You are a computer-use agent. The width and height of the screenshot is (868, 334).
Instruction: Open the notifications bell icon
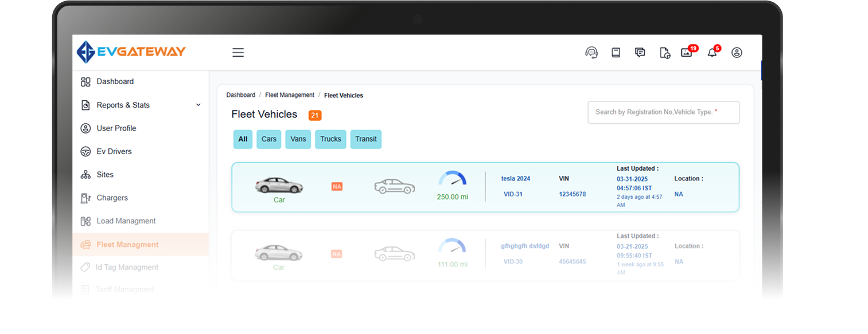712,53
